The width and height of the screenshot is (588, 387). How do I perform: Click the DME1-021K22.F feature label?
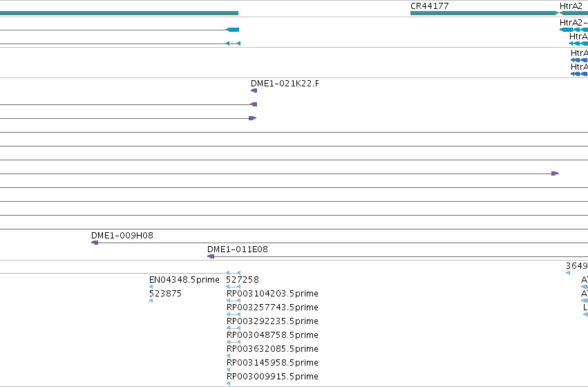(x=285, y=84)
